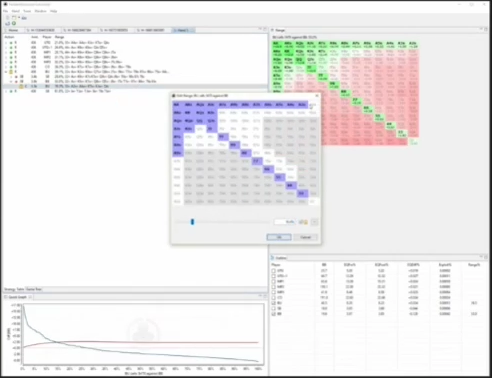The image size is (492, 378).
Task: Click the Action column header of hand tree
Action: tap(9, 37)
